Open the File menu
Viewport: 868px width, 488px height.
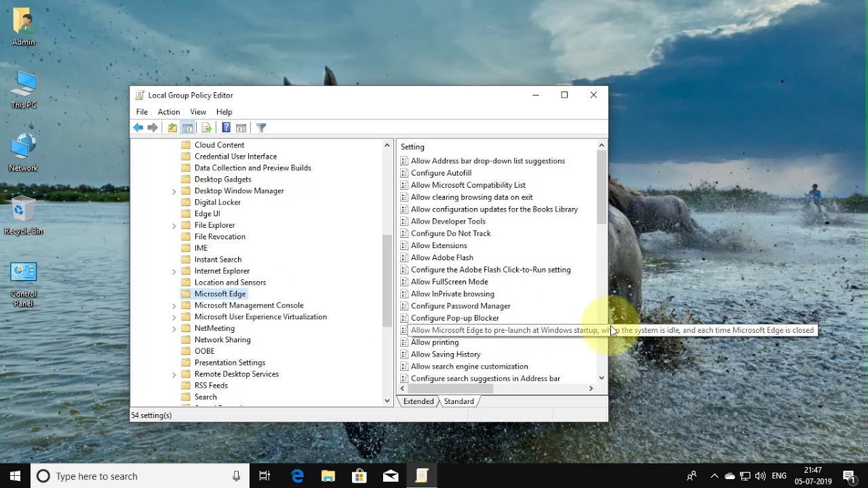(142, 112)
